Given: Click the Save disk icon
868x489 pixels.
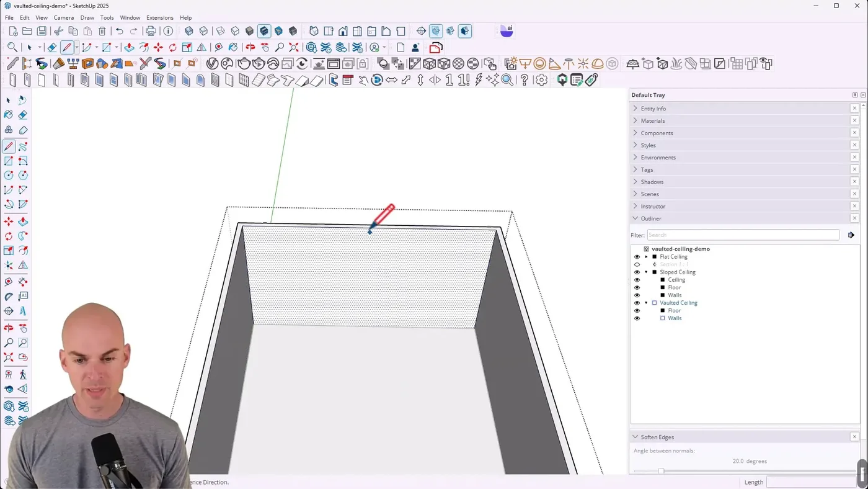Looking at the screenshot, I should point(42,31).
